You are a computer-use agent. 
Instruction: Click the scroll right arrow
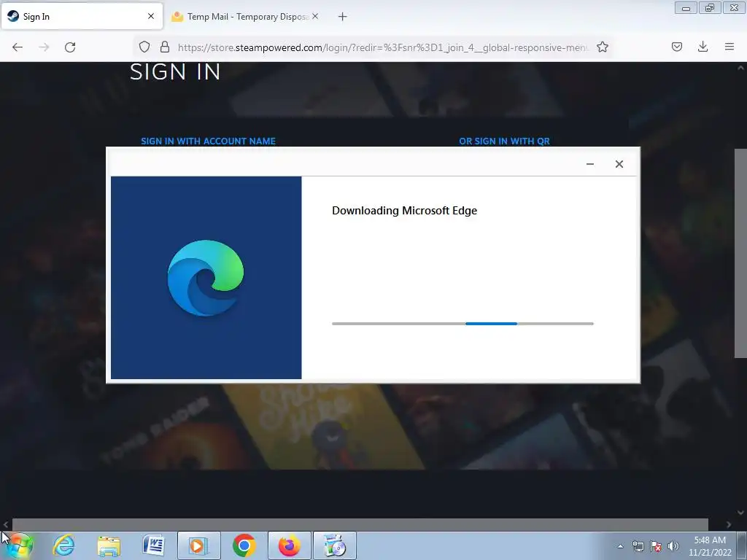point(729,524)
